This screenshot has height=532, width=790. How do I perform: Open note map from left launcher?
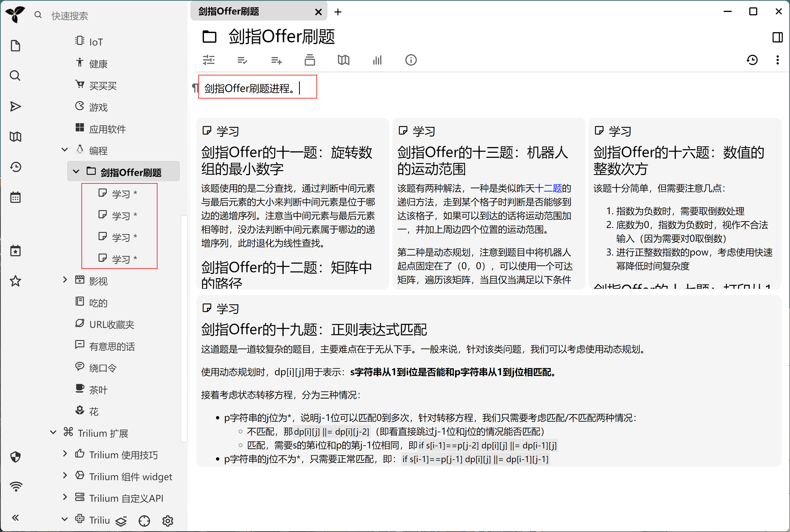coord(15,137)
